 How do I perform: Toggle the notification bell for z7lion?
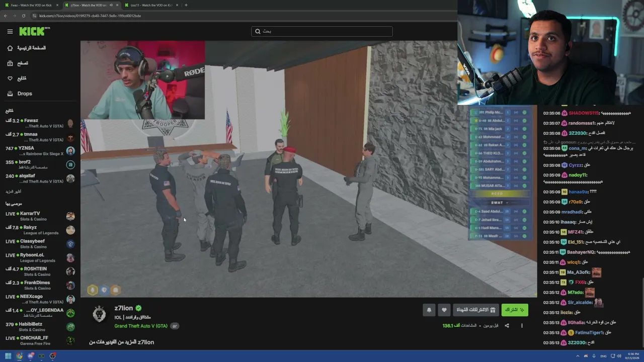(429, 310)
